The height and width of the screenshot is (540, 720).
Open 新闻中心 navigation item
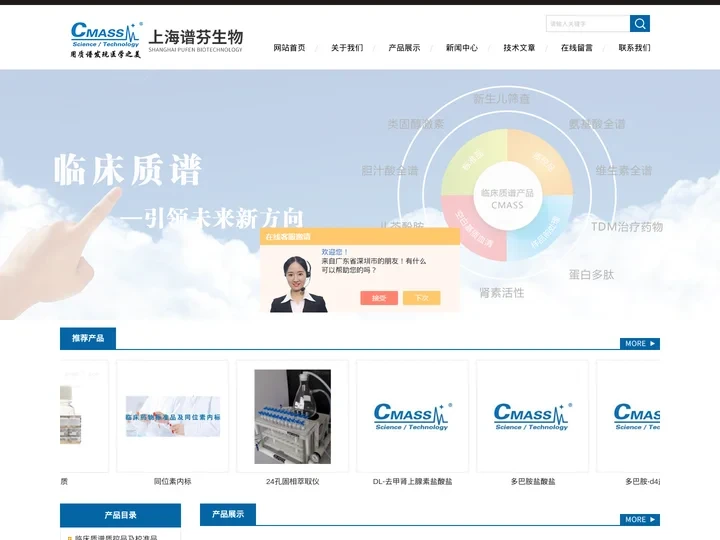click(x=462, y=48)
